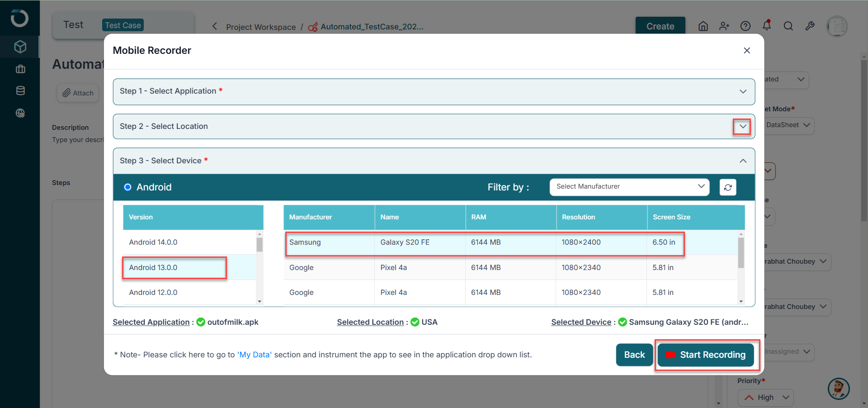Click the Start Recording button
868x408 pixels.
(706, 355)
